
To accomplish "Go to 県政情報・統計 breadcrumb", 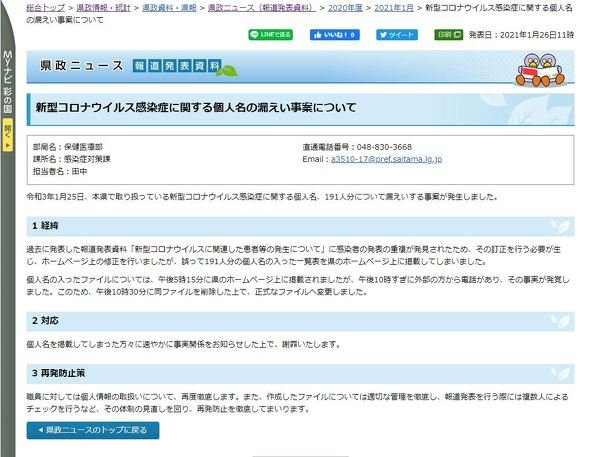I will (x=103, y=8).
